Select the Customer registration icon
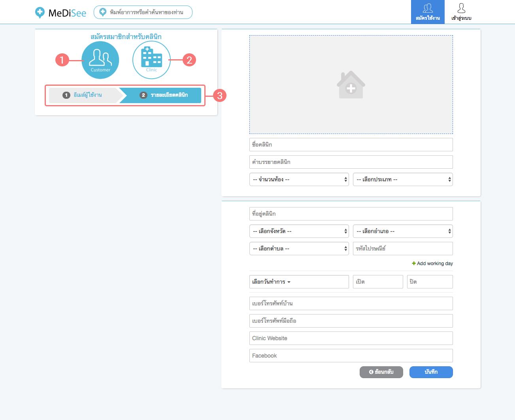The width and height of the screenshot is (515, 420). [100, 60]
